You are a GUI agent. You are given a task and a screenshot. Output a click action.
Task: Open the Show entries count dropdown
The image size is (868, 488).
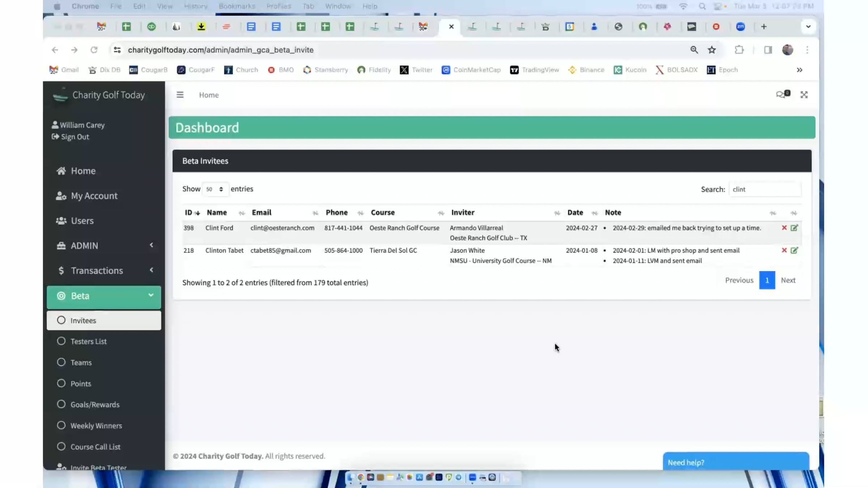[214, 189]
